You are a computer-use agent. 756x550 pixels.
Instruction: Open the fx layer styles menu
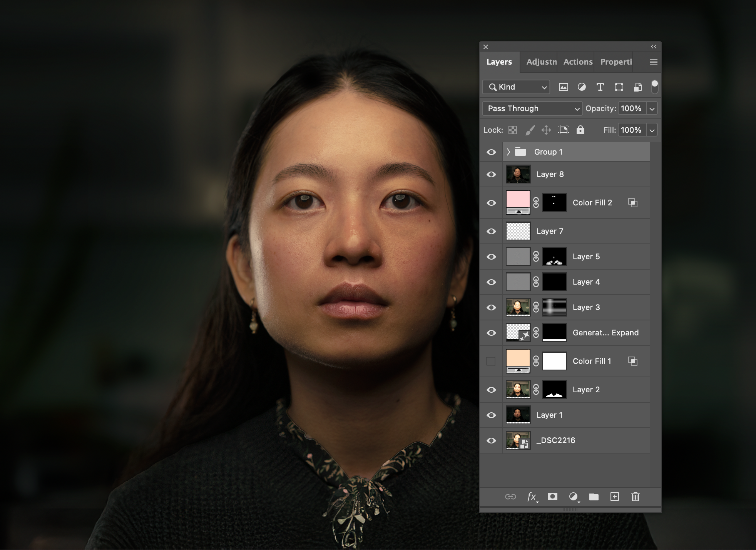pos(532,497)
